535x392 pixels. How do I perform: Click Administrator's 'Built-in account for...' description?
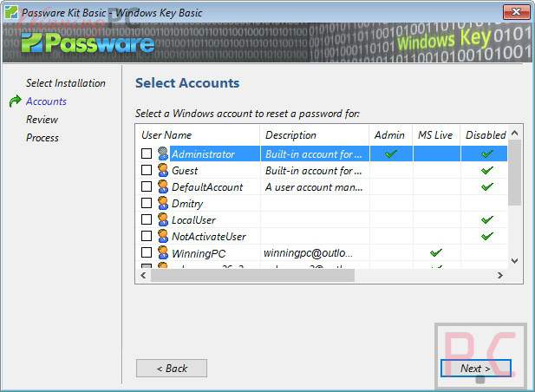[314, 154]
